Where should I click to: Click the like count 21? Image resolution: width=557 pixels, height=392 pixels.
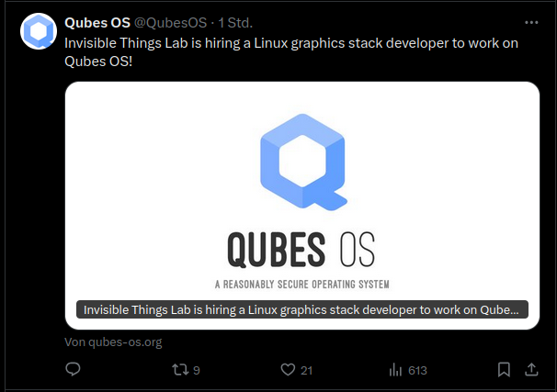click(307, 370)
